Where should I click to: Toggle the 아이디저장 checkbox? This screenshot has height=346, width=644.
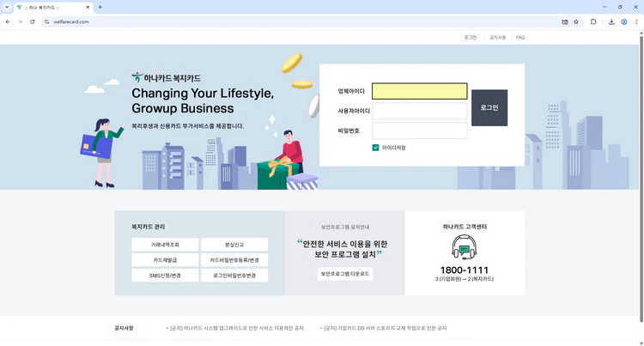click(x=376, y=148)
